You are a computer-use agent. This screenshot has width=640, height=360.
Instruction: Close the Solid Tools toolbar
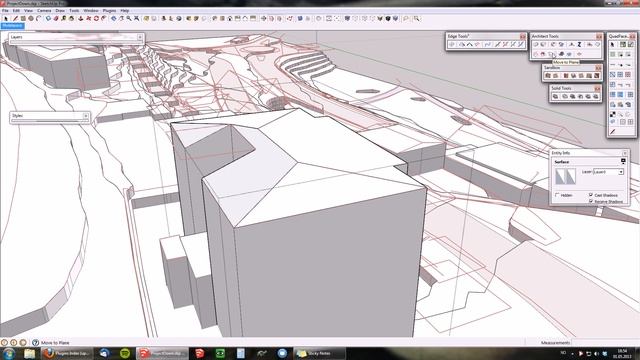click(598, 89)
